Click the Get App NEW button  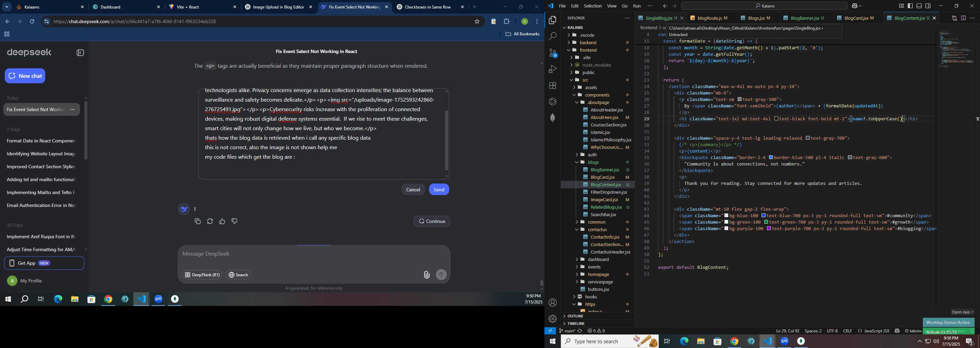click(x=44, y=263)
